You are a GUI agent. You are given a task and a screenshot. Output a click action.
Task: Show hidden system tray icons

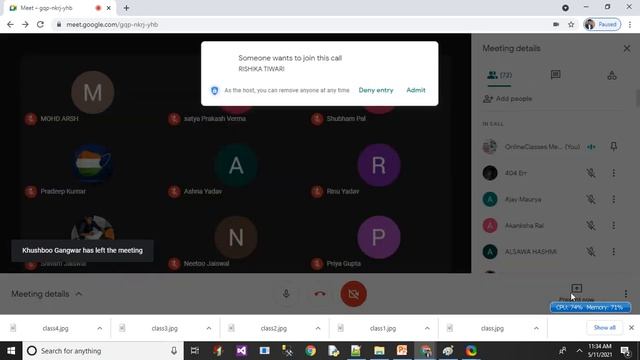point(579,351)
